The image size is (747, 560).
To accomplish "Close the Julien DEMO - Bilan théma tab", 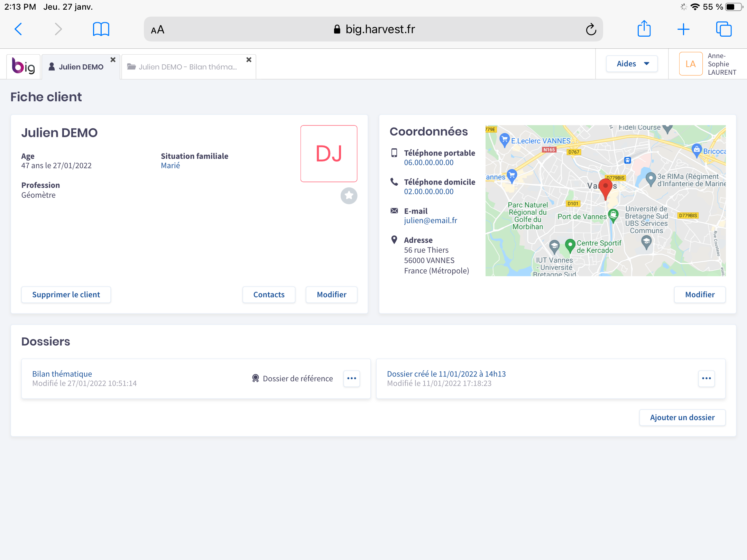I will [249, 59].
